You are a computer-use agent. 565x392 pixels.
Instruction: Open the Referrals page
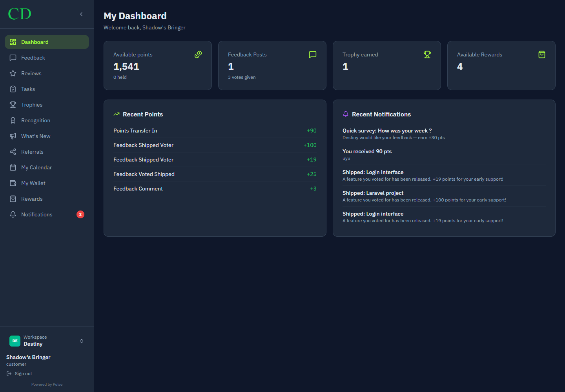47,152
